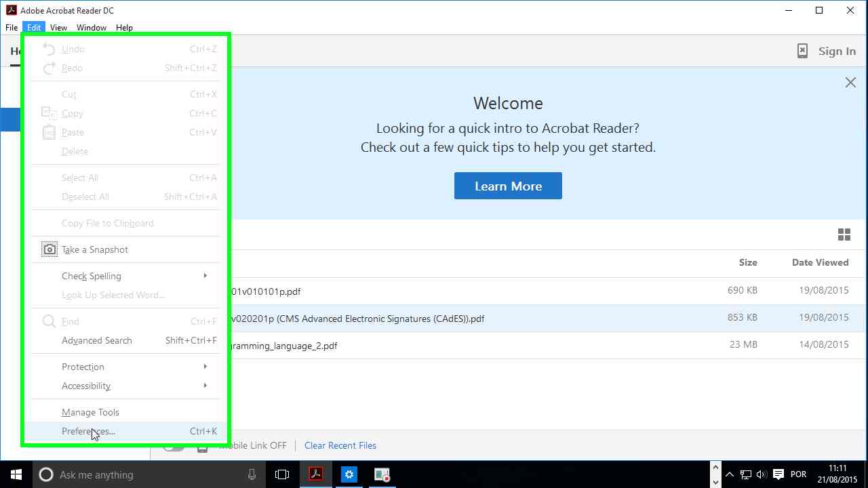Click Adobe Acrobat Reader taskbar icon
Image resolution: width=868 pixels, height=488 pixels.
click(316, 474)
